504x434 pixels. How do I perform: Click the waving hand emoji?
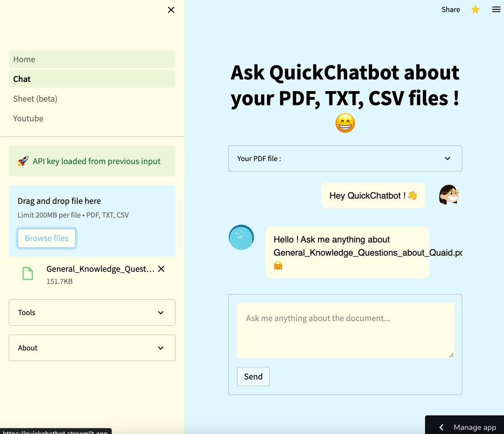[412, 196]
